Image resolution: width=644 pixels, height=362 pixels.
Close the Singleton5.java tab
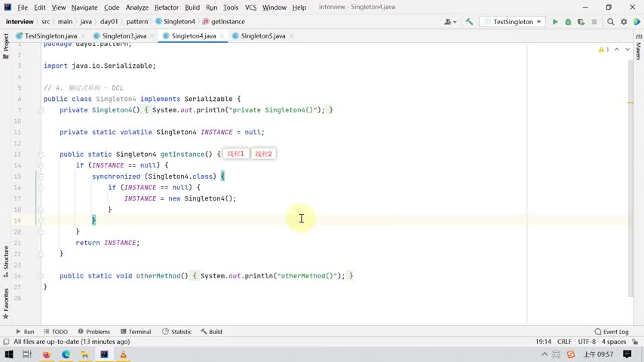point(291,36)
